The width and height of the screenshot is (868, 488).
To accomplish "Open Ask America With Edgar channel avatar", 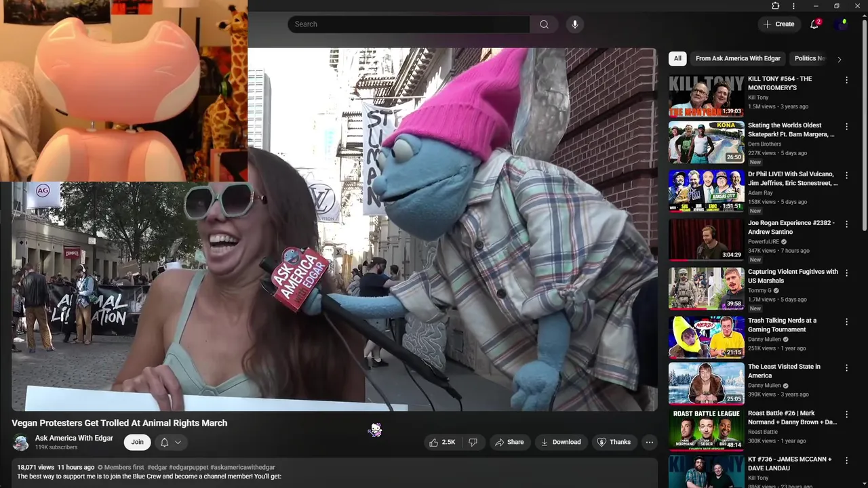I will coord(21,443).
